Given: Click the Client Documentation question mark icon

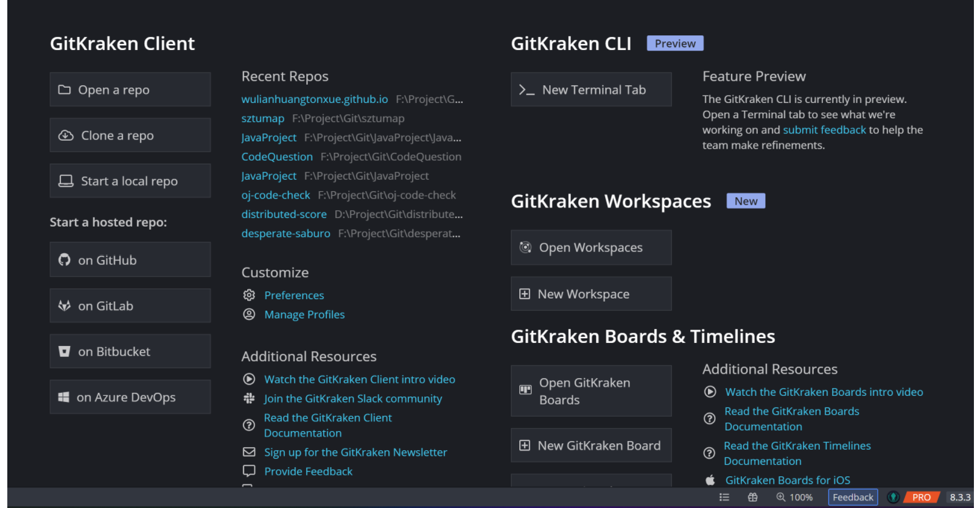Looking at the screenshot, I should (249, 425).
